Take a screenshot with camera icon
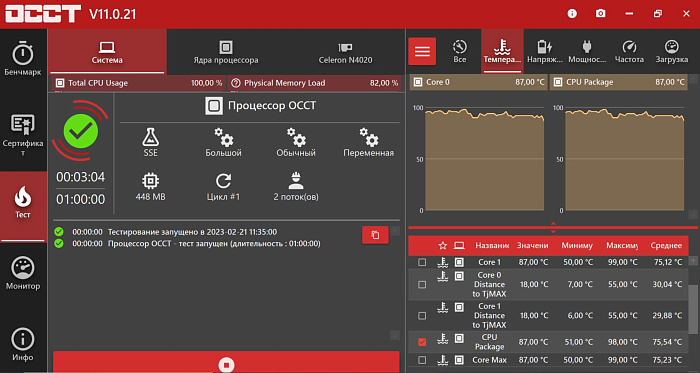The width and height of the screenshot is (700, 373). point(600,14)
